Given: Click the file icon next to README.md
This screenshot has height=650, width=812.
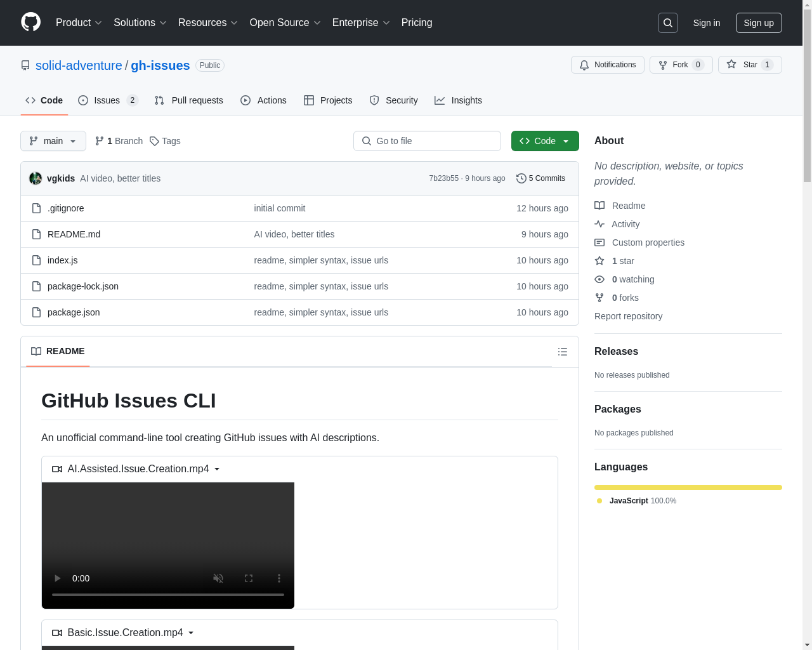Looking at the screenshot, I should tap(37, 234).
